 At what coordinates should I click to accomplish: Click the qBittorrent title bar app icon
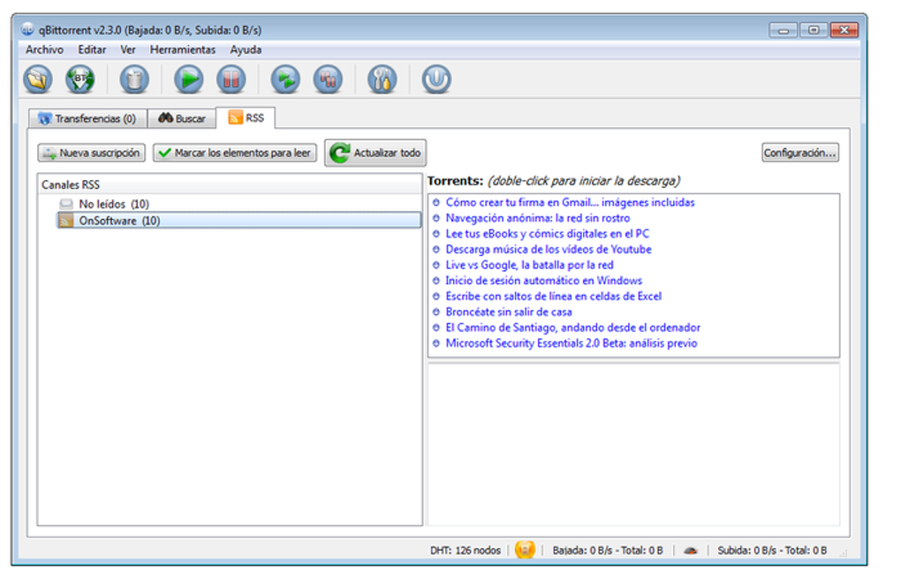(x=27, y=29)
